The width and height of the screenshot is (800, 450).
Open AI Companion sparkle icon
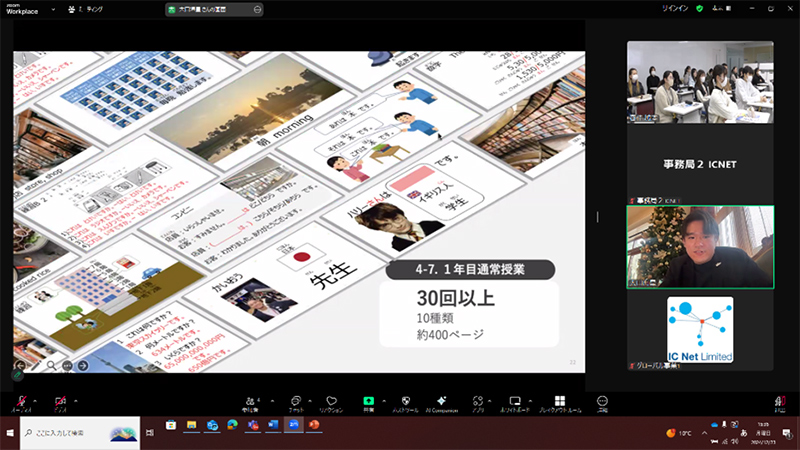441,404
